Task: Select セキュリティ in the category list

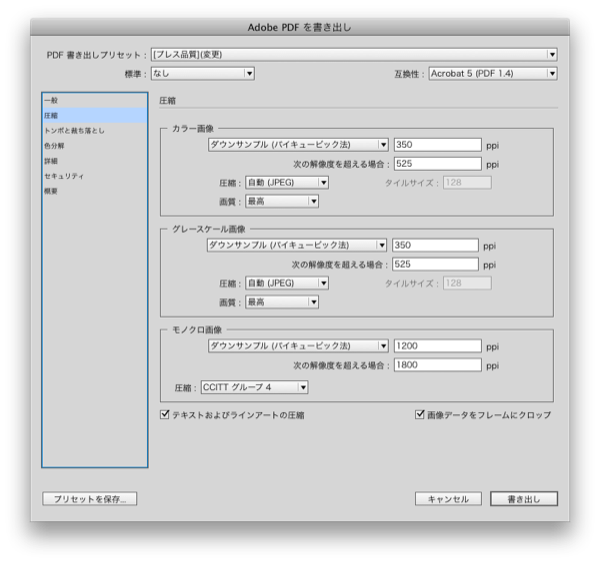Action: [x=95, y=176]
